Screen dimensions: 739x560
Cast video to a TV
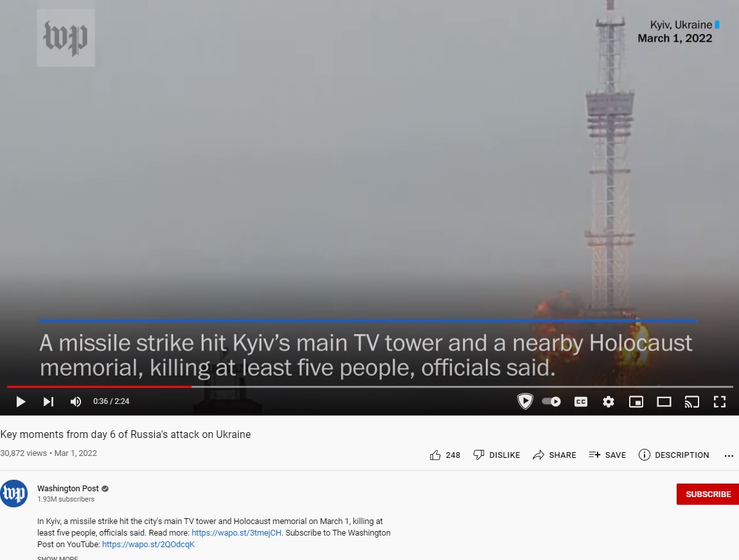(x=692, y=401)
